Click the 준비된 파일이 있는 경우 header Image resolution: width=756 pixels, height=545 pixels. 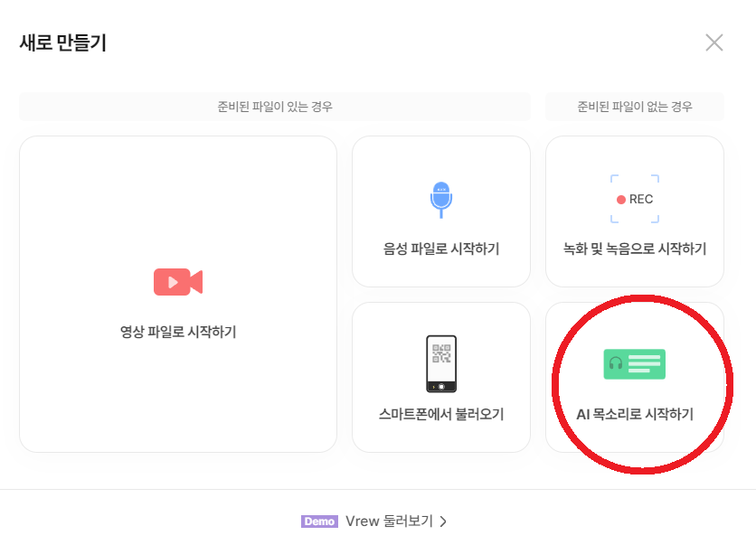tap(275, 107)
